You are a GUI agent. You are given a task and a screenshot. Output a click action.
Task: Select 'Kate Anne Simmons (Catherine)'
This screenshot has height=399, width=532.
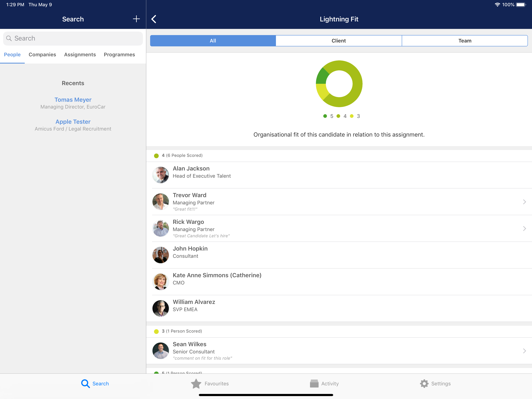[x=217, y=275]
